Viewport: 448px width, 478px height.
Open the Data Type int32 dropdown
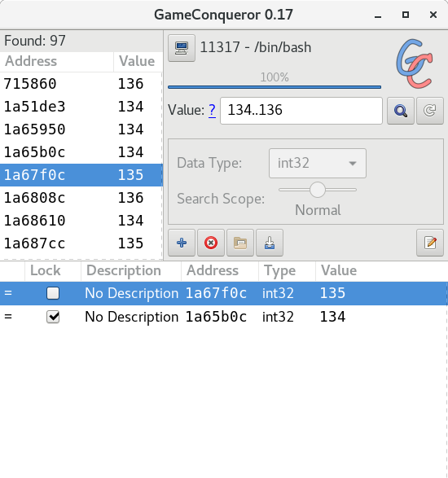pyautogui.click(x=318, y=163)
